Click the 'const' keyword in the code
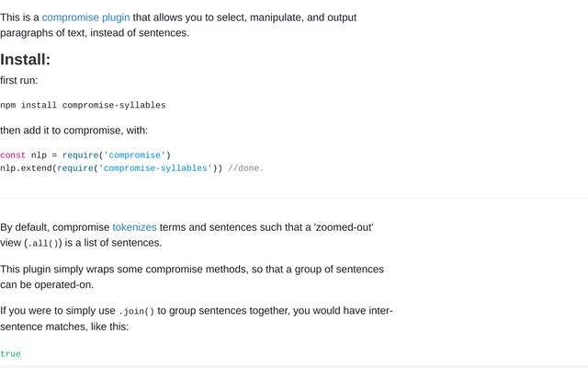Image resolution: width=588 pixels, height=368 pixels. click(13, 155)
